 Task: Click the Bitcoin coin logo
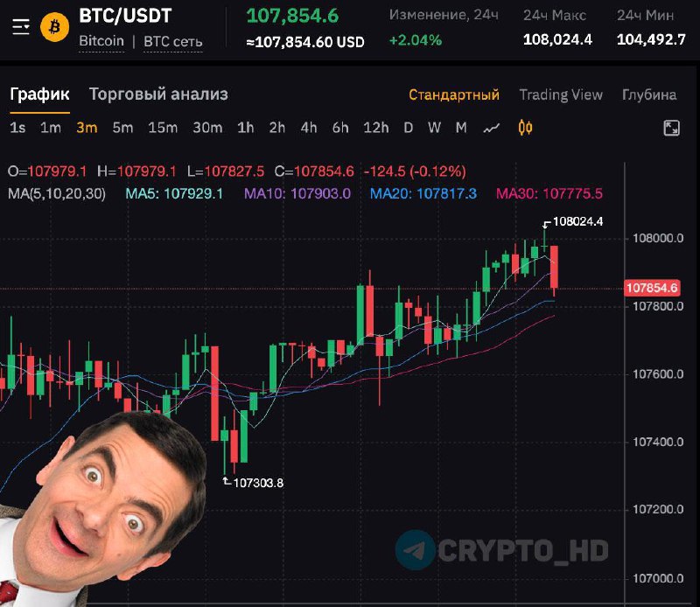pos(54,27)
